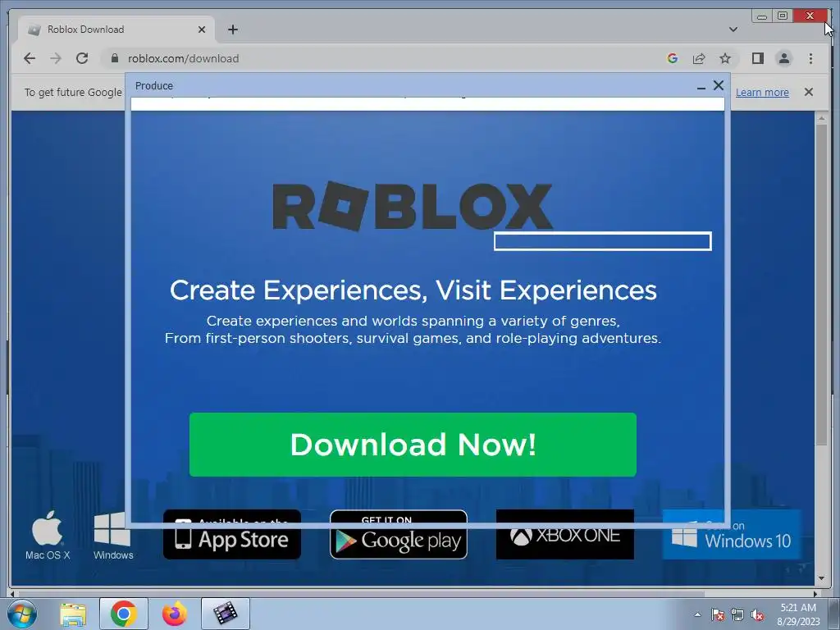
Task: Click the empty white input box
Action: (603, 241)
